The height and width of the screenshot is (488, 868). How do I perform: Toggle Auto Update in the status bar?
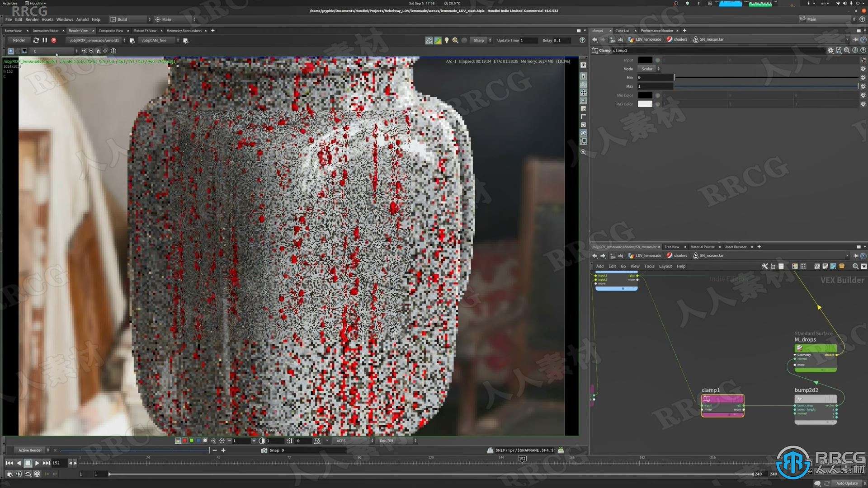(x=847, y=483)
